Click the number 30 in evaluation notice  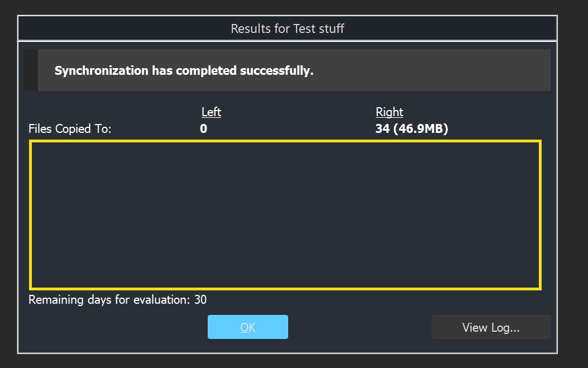click(200, 300)
